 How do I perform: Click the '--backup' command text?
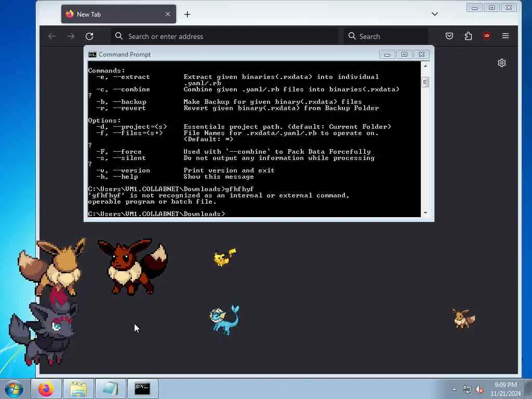(x=129, y=102)
